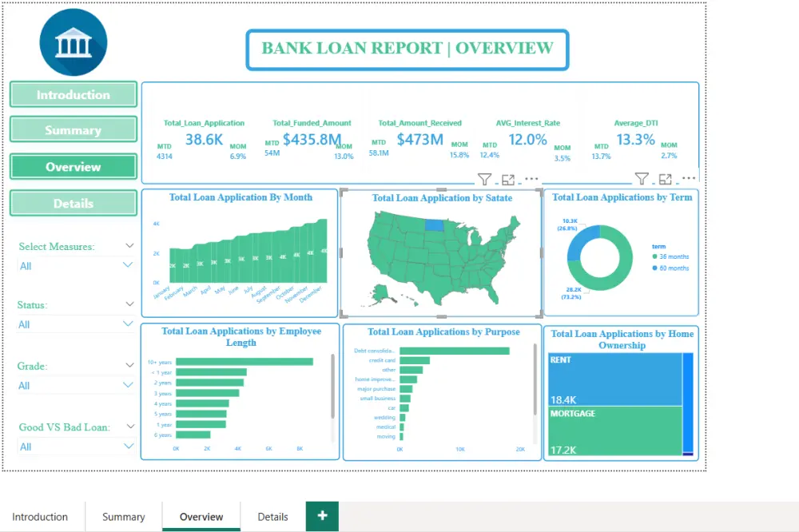Open the filter icon above the Term donut chart
Image resolution: width=799 pixels, height=532 pixels.
[642, 178]
